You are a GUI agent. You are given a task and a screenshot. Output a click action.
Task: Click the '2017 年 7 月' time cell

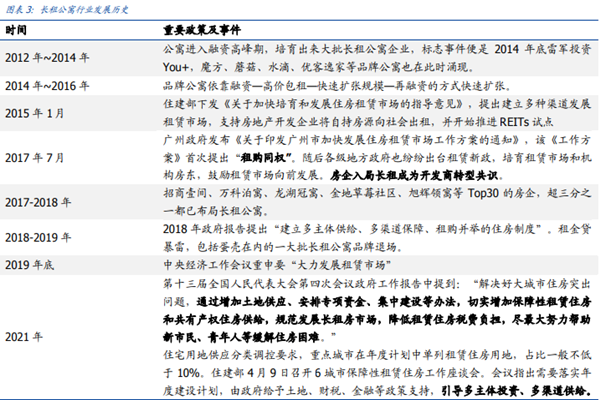pos(34,158)
